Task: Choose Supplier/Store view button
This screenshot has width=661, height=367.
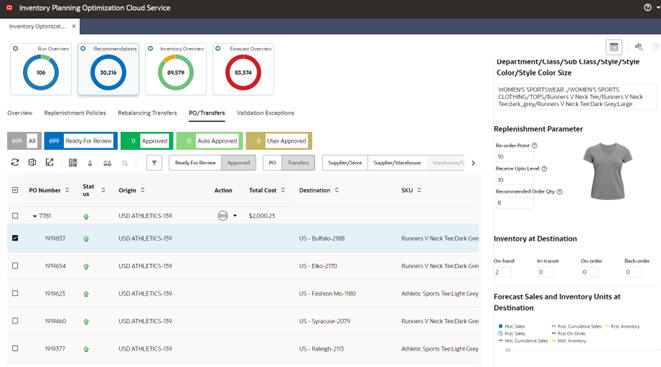Action: pos(345,163)
